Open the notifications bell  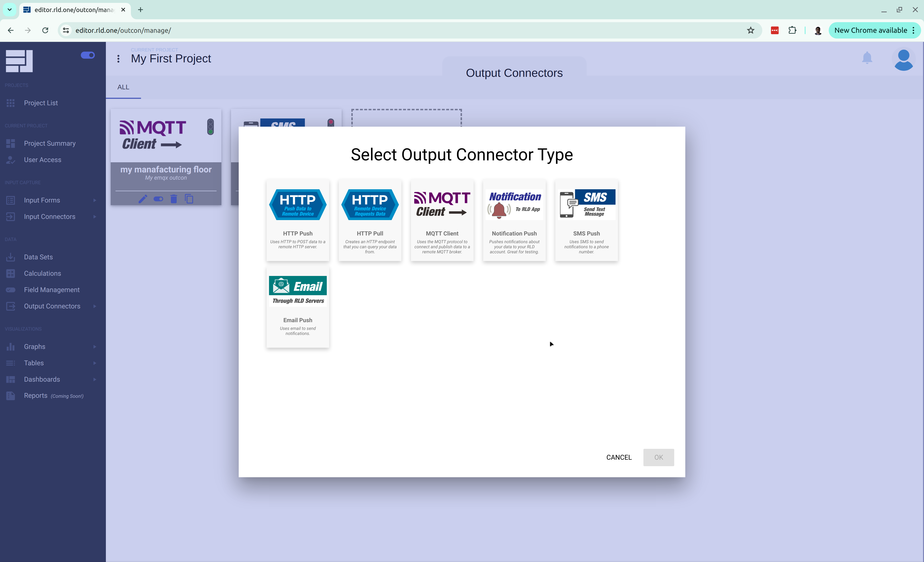click(867, 58)
